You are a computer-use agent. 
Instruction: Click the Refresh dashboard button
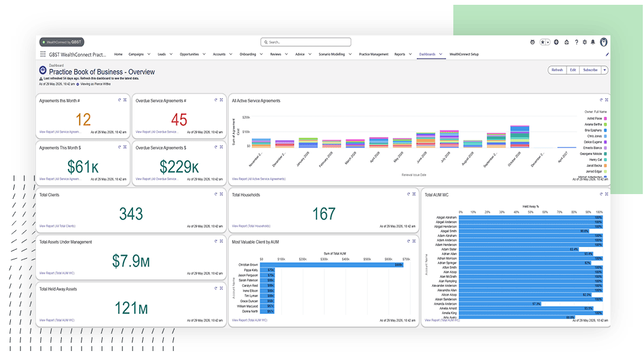pyautogui.click(x=557, y=70)
